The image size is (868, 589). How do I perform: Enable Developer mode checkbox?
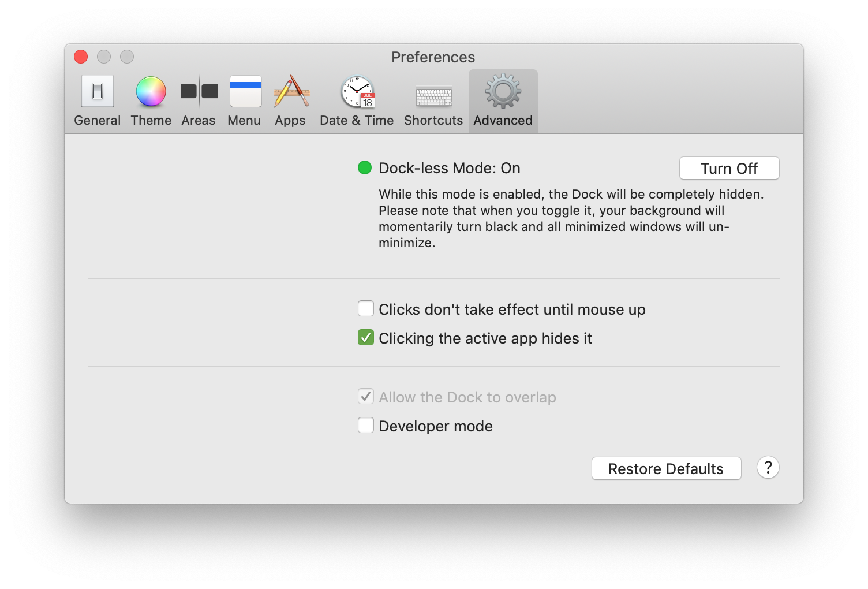(366, 425)
